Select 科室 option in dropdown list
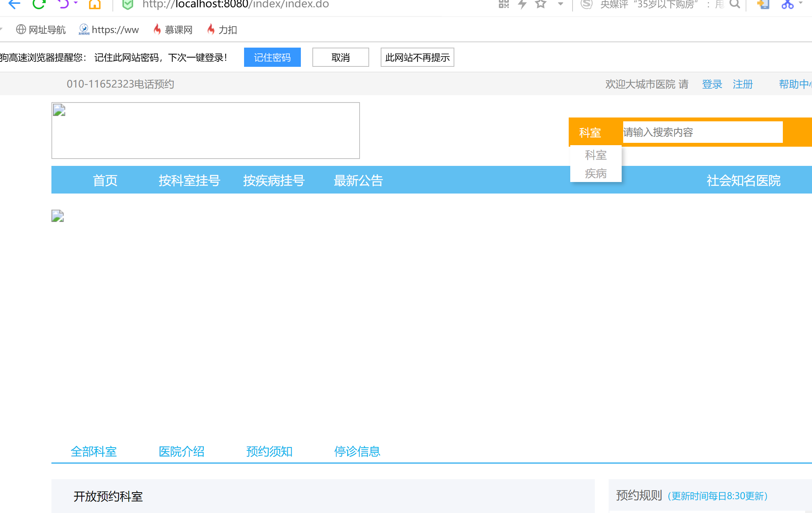Screen dimensions: 812x513 pos(596,155)
